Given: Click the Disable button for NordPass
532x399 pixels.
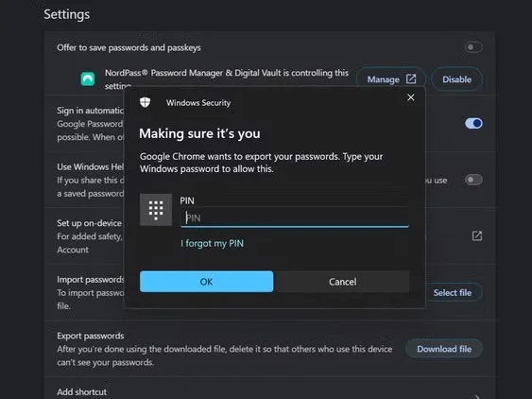Looking at the screenshot, I should click(456, 79).
